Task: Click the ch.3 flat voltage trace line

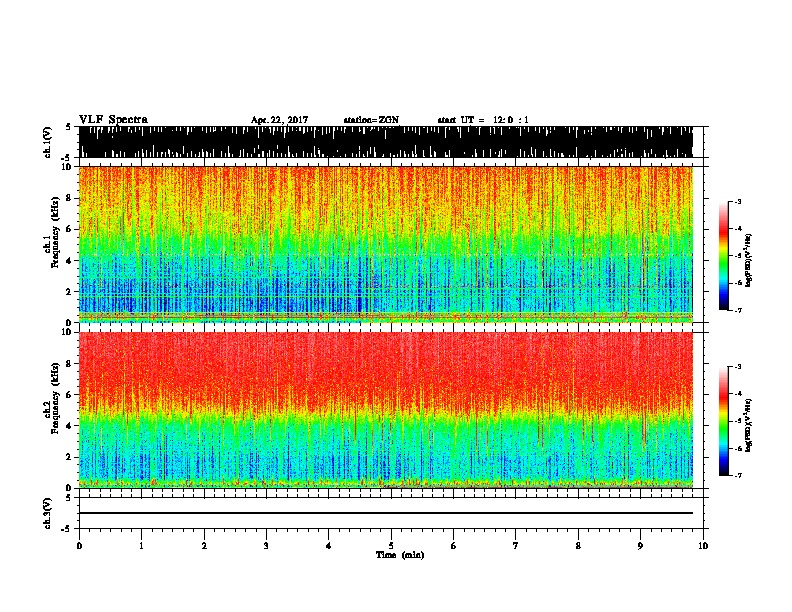Action: 386,513
